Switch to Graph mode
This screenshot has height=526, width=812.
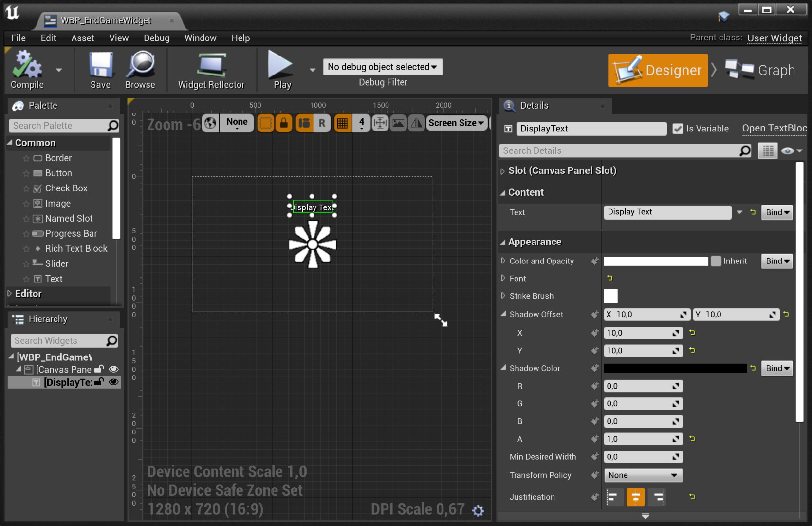(760, 70)
